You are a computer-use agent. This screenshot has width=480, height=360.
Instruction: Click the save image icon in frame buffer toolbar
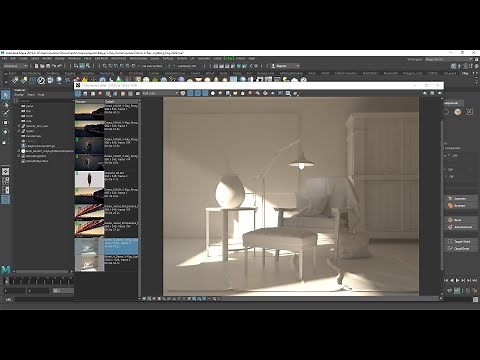pyautogui.click(x=228, y=94)
